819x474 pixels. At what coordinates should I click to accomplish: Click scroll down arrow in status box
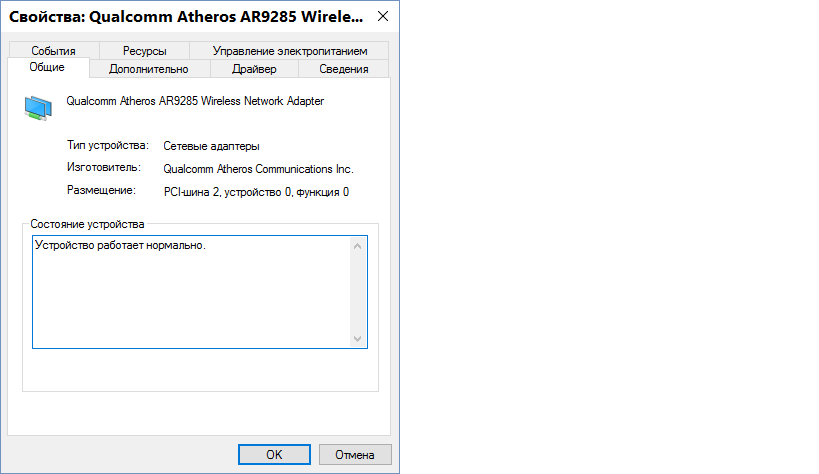point(358,339)
